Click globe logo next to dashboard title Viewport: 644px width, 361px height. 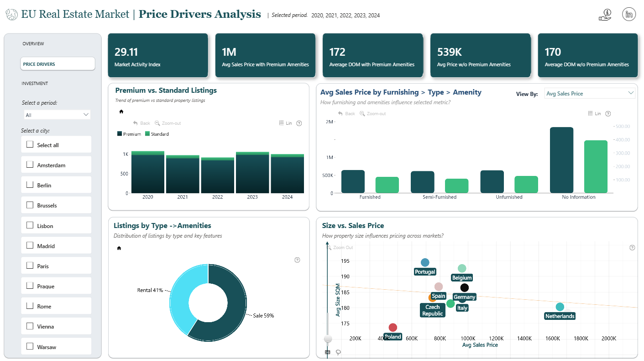click(x=11, y=15)
